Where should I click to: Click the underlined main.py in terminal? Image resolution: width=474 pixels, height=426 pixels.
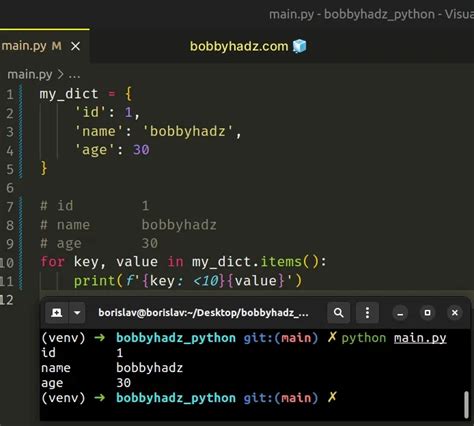coord(420,338)
